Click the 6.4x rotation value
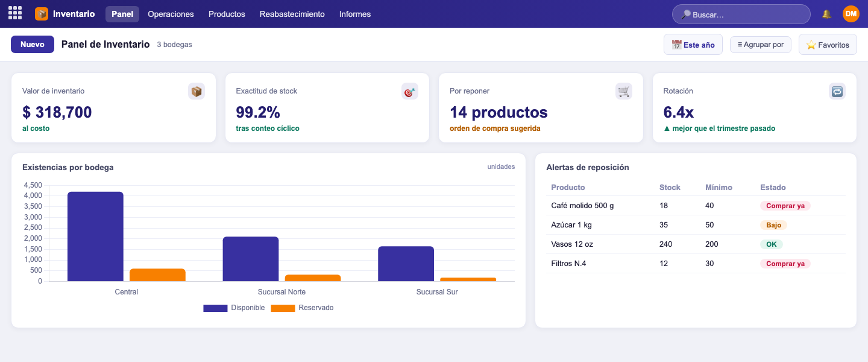The width and height of the screenshot is (868, 362). coord(678,112)
